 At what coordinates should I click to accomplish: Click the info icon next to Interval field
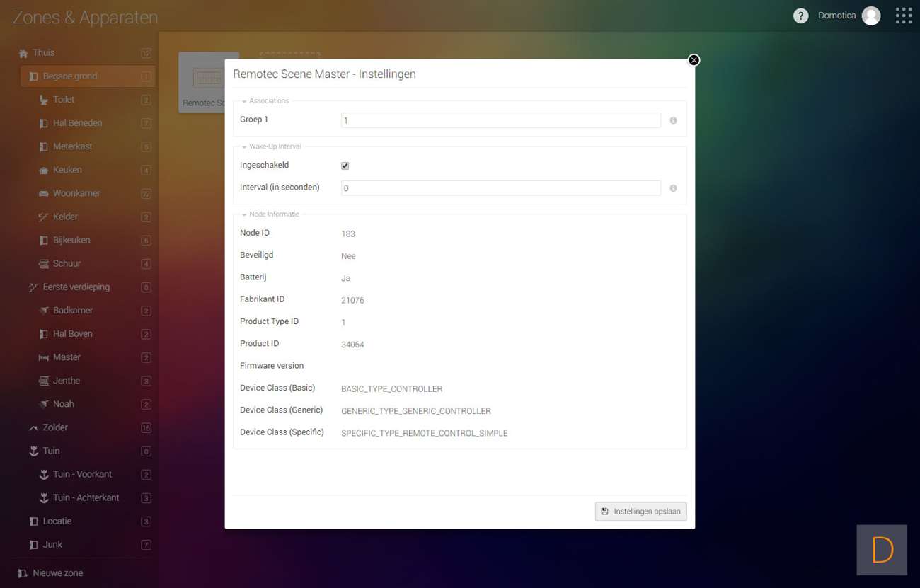click(x=673, y=188)
